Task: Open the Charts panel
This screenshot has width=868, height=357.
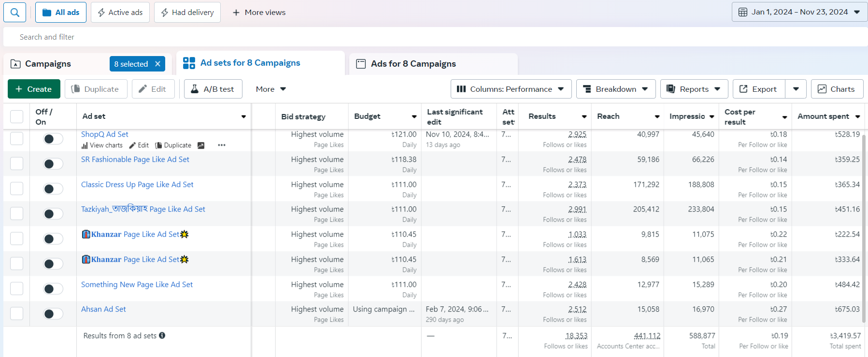Action: pos(837,89)
